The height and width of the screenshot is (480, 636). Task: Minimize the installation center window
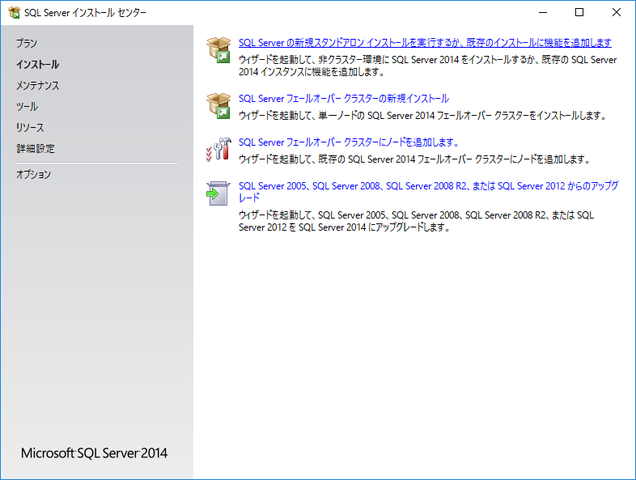543,13
